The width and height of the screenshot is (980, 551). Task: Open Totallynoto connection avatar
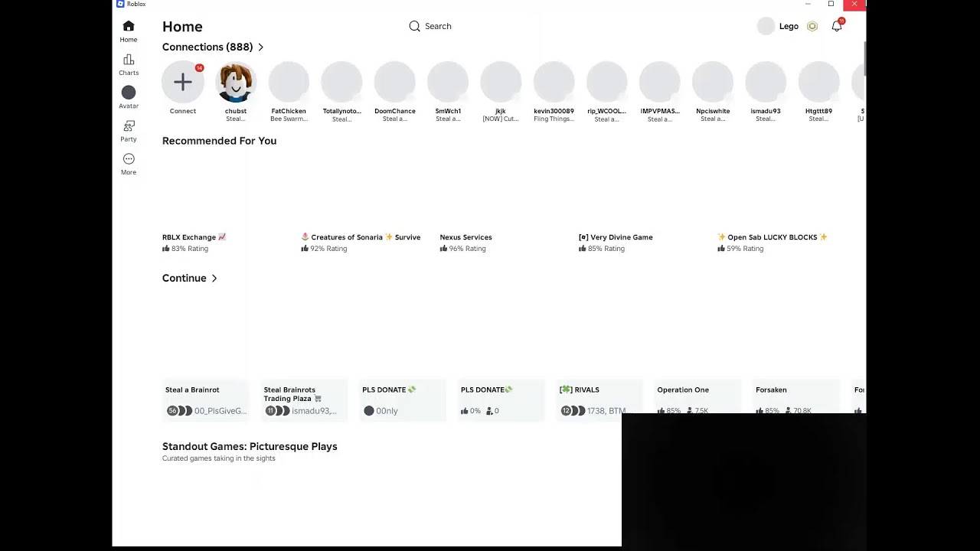(x=341, y=82)
